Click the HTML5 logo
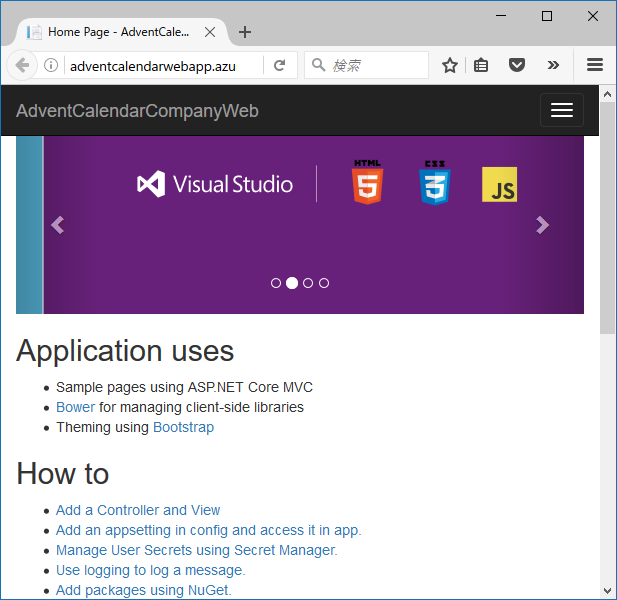This screenshot has width=617, height=600. tap(368, 182)
